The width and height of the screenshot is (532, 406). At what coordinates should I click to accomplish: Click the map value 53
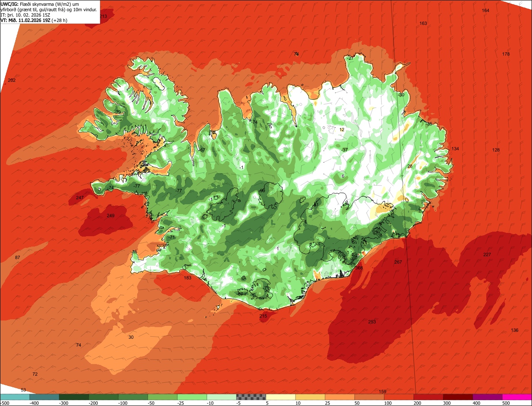(x=23, y=390)
